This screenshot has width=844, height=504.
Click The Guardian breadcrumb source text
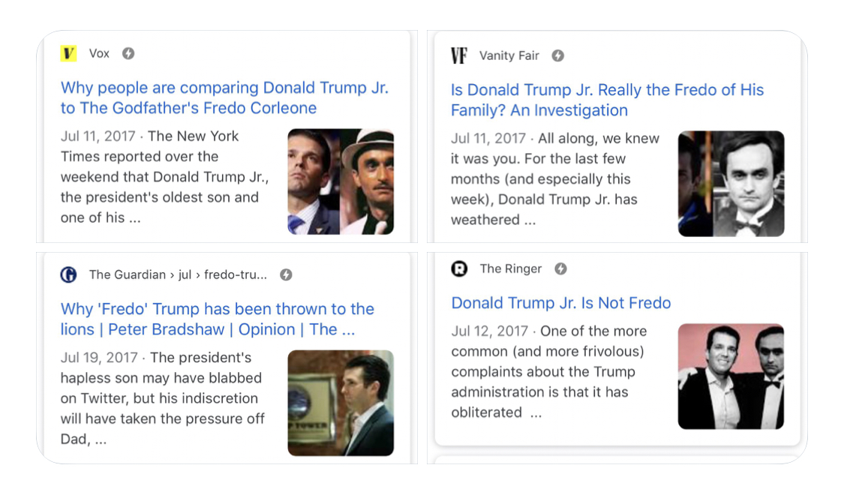178,274
